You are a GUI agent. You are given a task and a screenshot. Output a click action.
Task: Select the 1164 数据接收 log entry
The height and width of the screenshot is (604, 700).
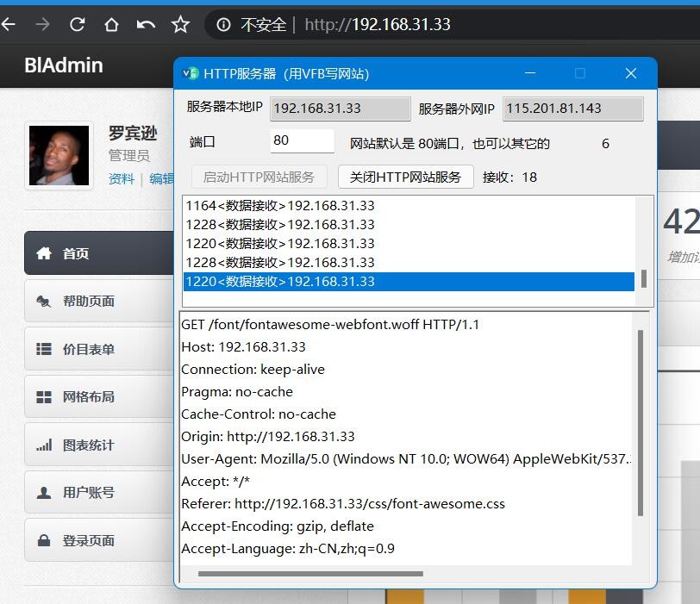(x=280, y=206)
